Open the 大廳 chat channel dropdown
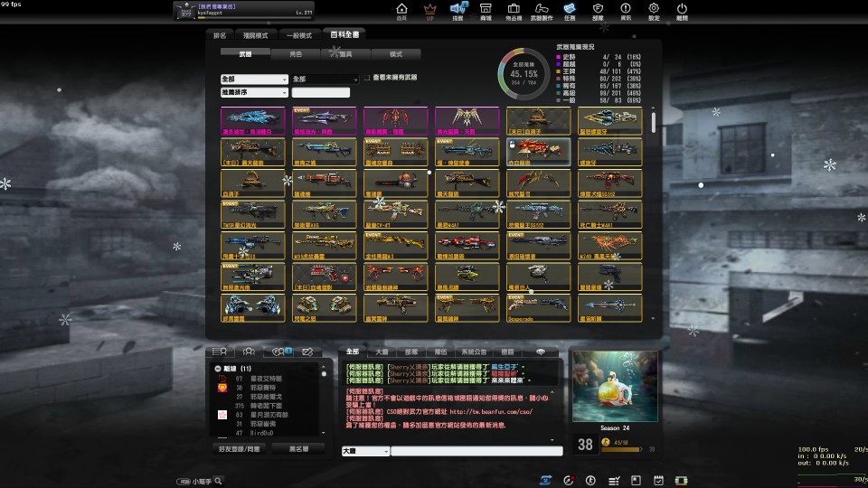 click(364, 450)
